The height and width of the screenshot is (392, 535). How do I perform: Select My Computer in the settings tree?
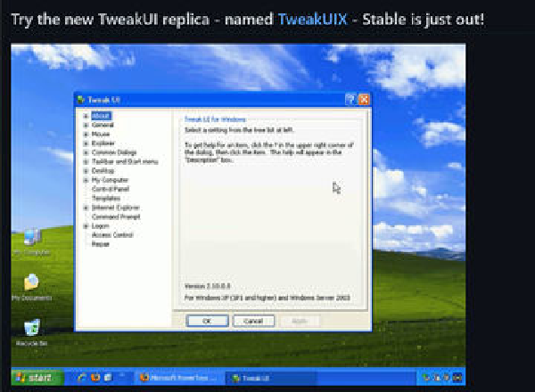click(x=110, y=180)
